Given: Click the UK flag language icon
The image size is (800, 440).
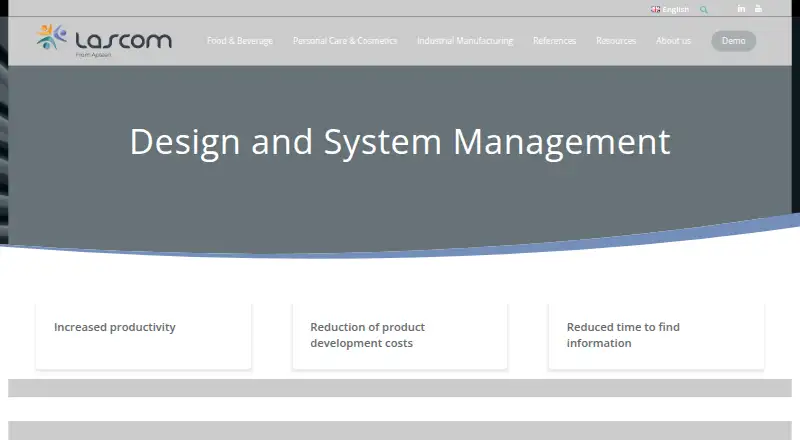Looking at the screenshot, I should 656,9.
